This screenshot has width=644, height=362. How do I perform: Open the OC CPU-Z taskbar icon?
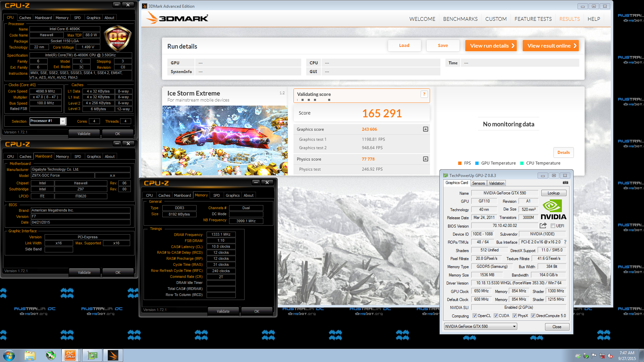pos(70,355)
